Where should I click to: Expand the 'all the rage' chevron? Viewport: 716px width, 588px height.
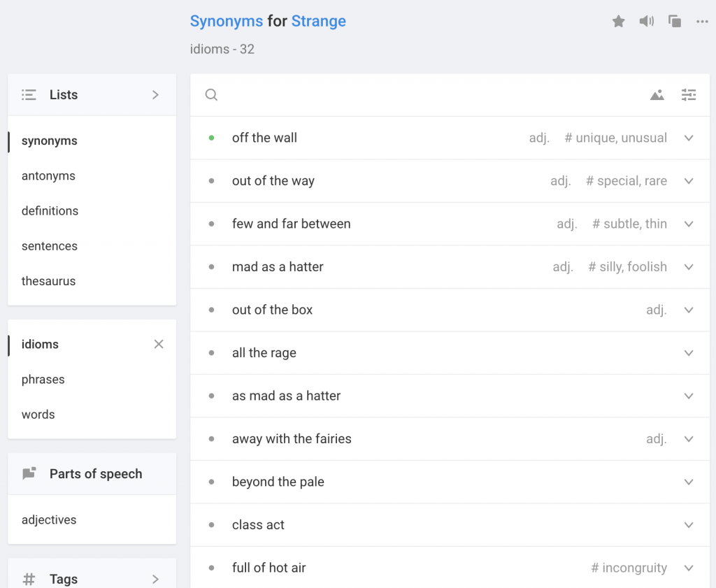tap(689, 353)
